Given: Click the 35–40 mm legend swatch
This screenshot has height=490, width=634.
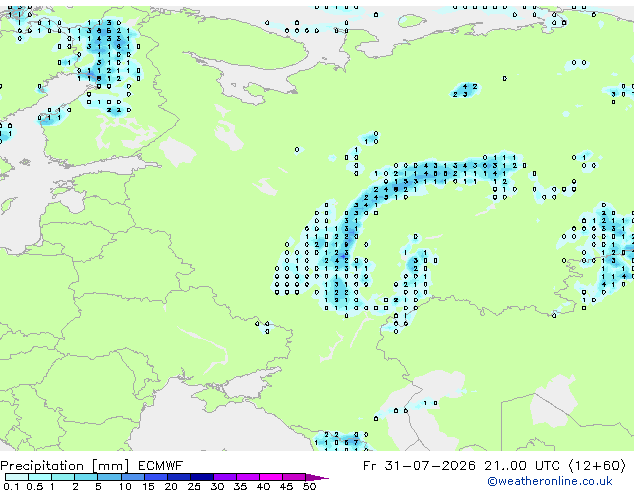Looking at the screenshot, I should pos(248,477).
